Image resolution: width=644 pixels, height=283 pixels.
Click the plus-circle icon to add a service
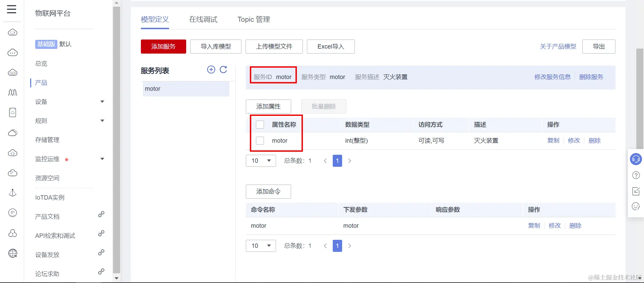click(211, 70)
